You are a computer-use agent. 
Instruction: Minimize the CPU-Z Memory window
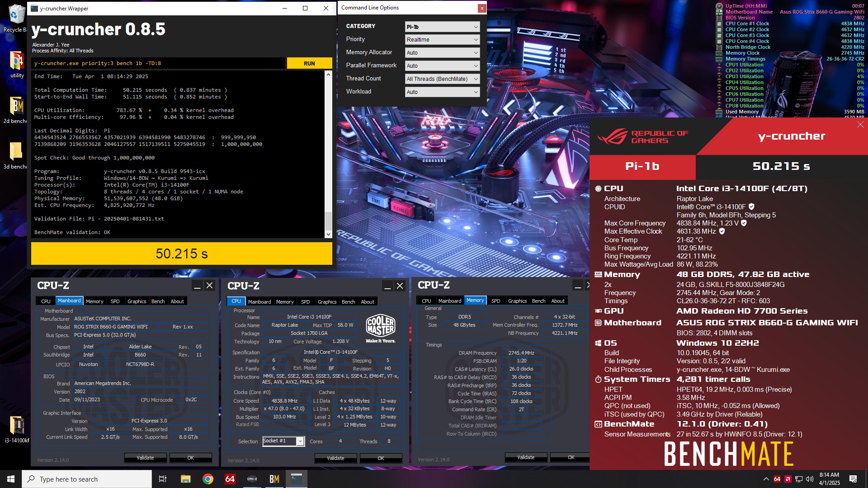pos(578,285)
